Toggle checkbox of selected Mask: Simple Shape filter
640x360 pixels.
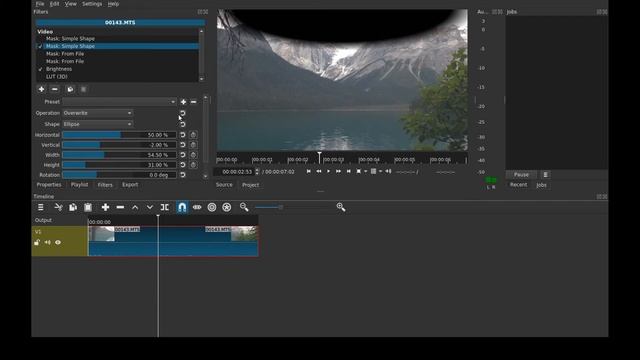pos(40,47)
